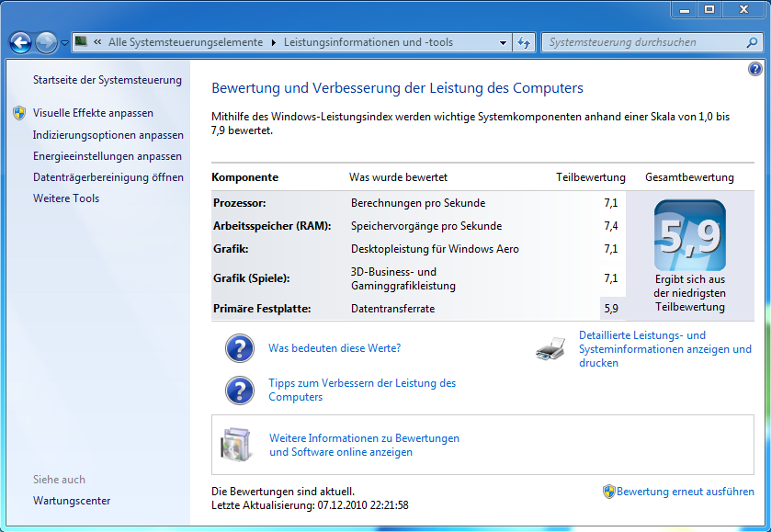Click Bewertung erneut ausführen

tap(685, 492)
